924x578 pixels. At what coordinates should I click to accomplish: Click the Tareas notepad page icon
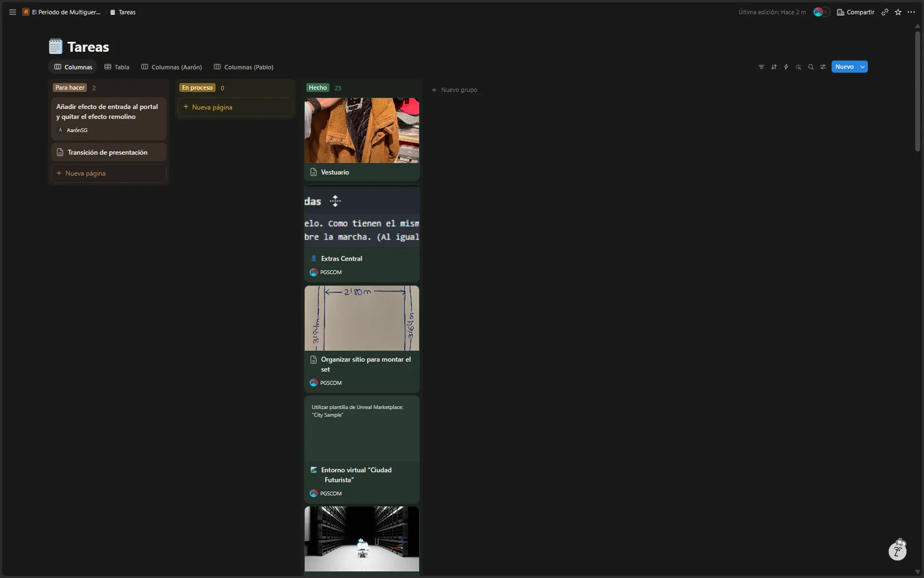(x=56, y=47)
